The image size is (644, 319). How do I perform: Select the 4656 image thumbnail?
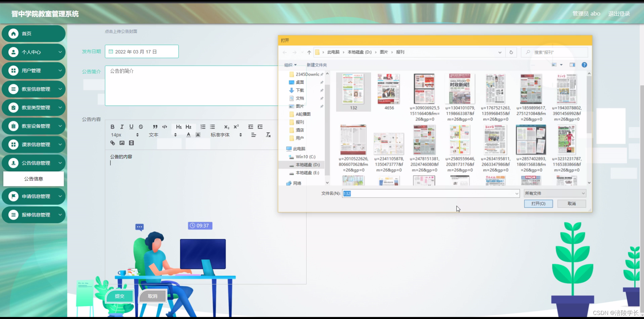tap(389, 89)
